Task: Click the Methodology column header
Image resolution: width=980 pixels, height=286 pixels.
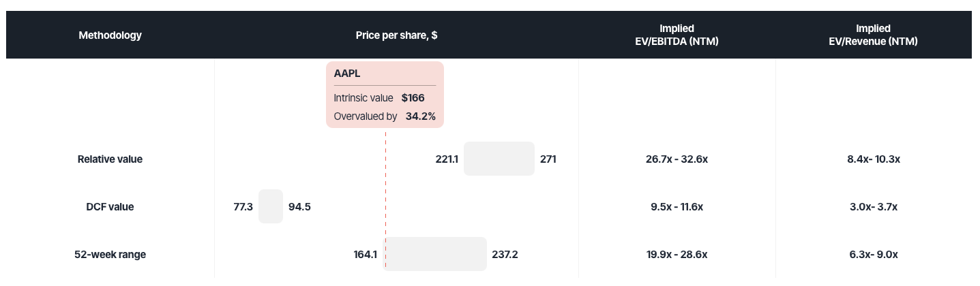Action: [x=110, y=35]
